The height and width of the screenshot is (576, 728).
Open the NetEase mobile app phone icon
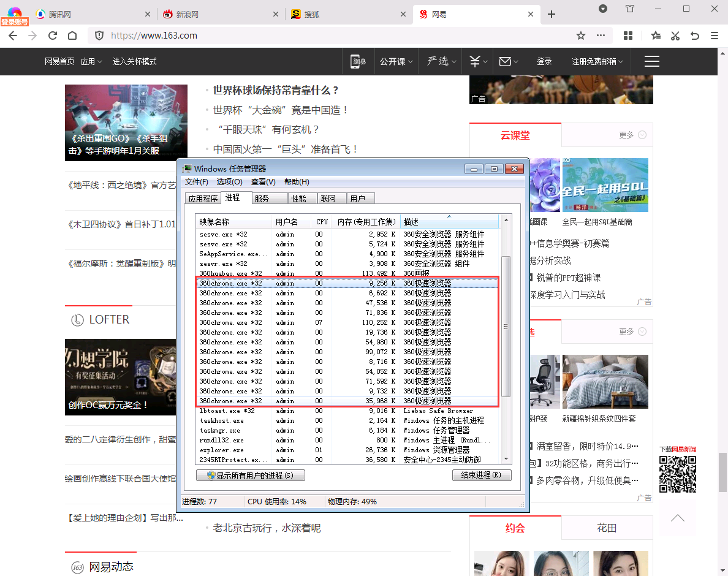358,61
